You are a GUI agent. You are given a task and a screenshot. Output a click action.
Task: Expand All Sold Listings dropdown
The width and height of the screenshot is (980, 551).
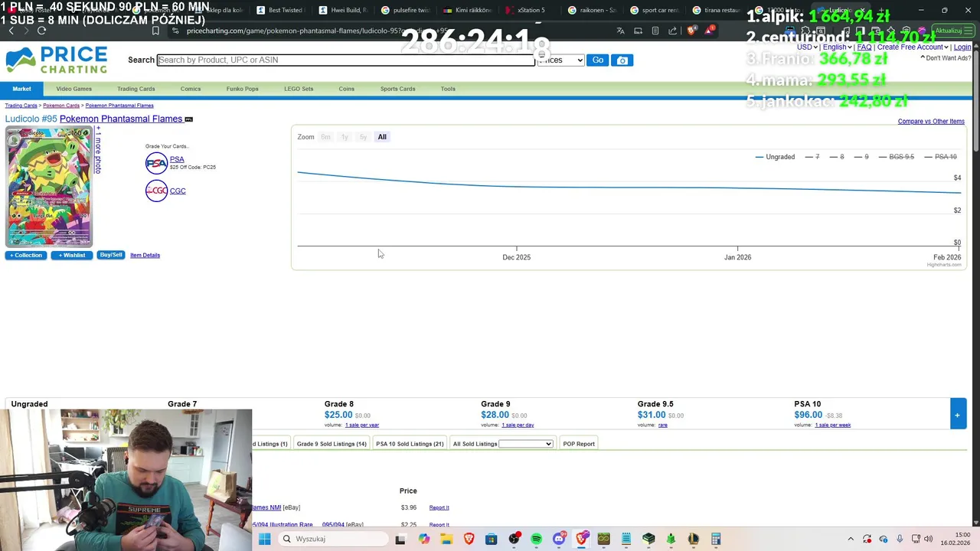(526, 444)
